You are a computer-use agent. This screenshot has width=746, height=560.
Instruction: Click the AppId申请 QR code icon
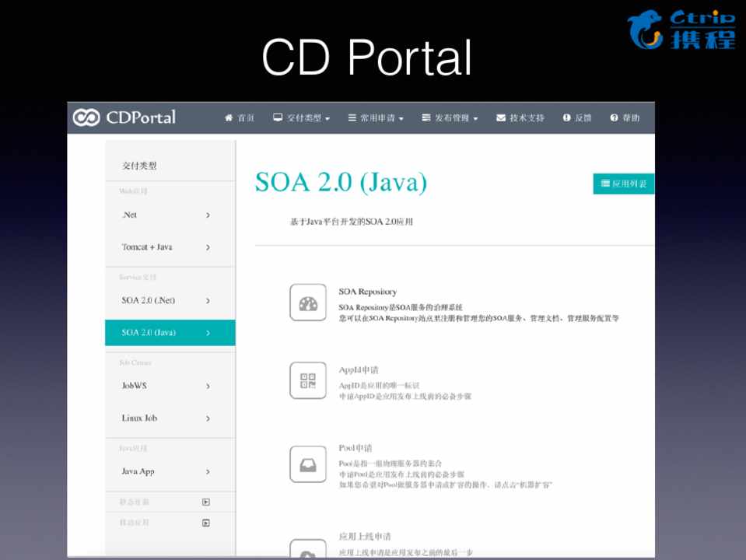pyautogui.click(x=308, y=380)
